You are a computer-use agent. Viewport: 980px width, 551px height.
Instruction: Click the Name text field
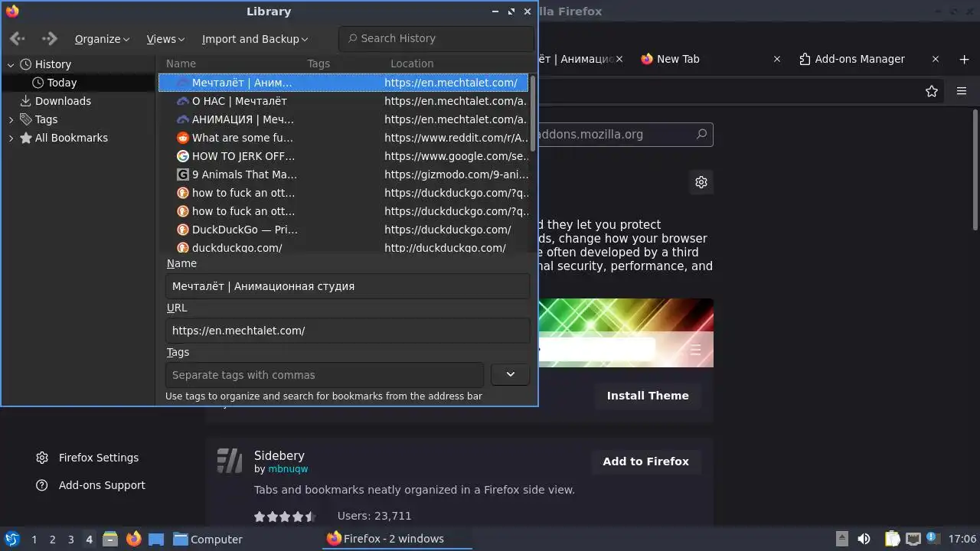point(348,286)
